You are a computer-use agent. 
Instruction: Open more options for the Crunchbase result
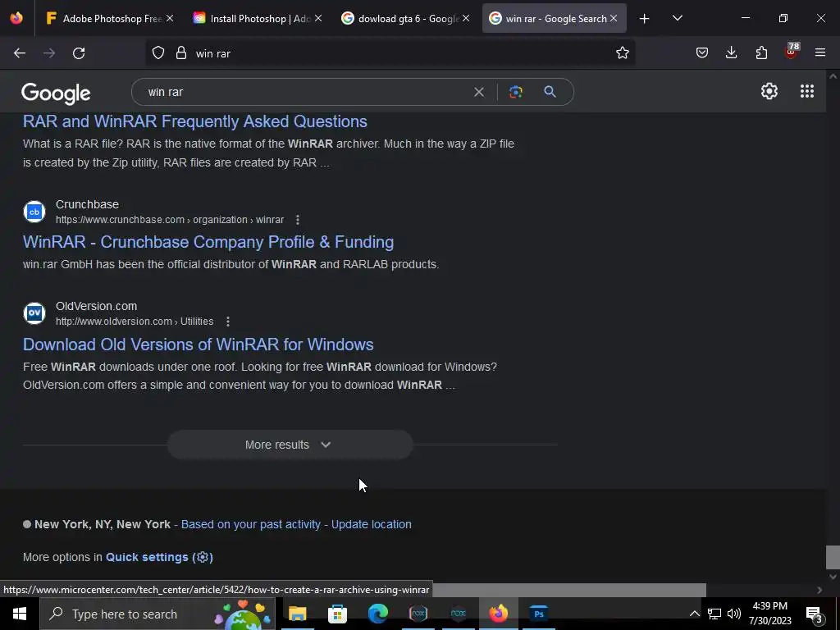tap(298, 220)
